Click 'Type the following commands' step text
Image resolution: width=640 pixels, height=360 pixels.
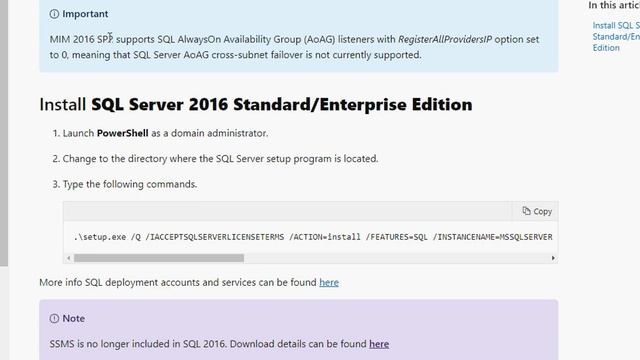pyautogui.click(x=130, y=184)
